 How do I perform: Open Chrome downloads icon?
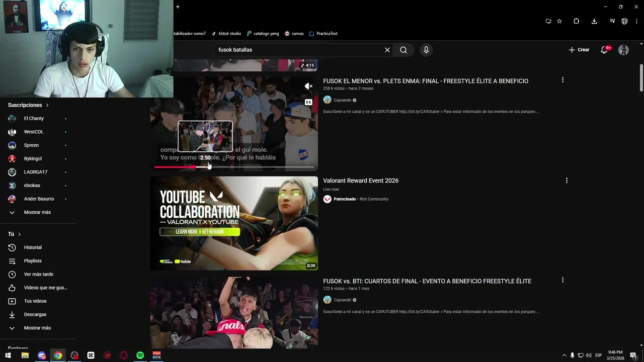(x=594, y=21)
